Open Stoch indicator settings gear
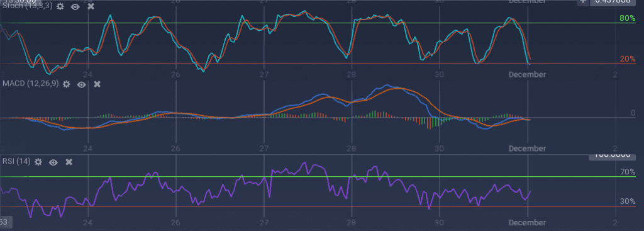The height and width of the screenshot is (231, 644). [x=60, y=6]
